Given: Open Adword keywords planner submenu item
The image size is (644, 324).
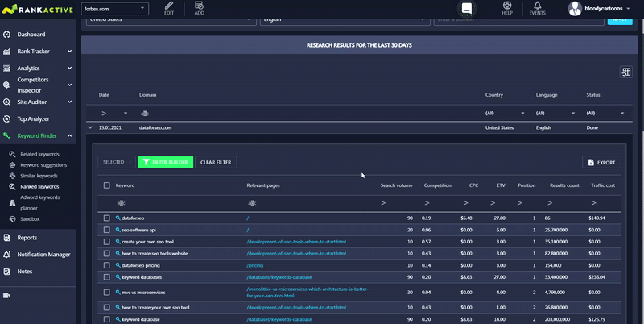Looking at the screenshot, I should pyautogui.click(x=39, y=203).
